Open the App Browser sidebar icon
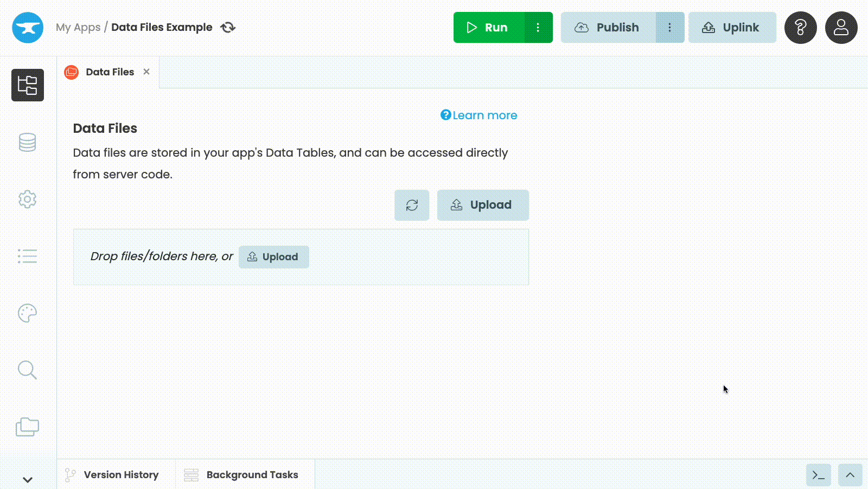 coord(28,85)
